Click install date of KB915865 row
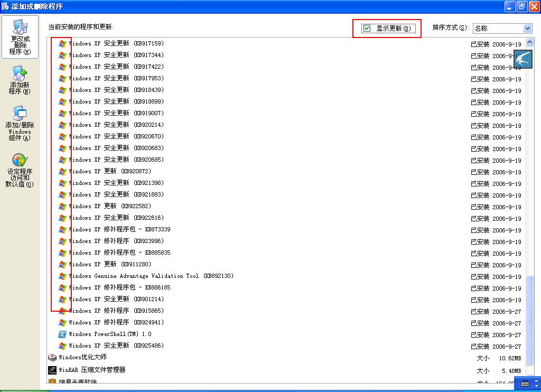541x392 pixels. tap(507, 312)
